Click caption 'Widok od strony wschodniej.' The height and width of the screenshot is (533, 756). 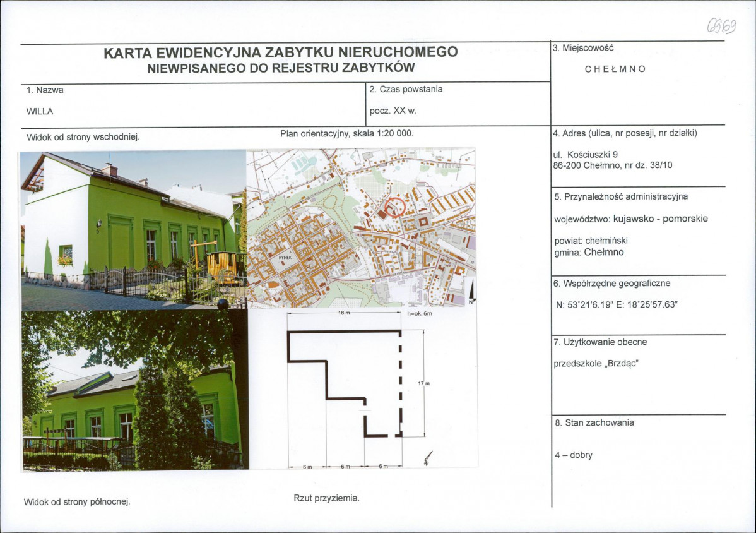83,137
